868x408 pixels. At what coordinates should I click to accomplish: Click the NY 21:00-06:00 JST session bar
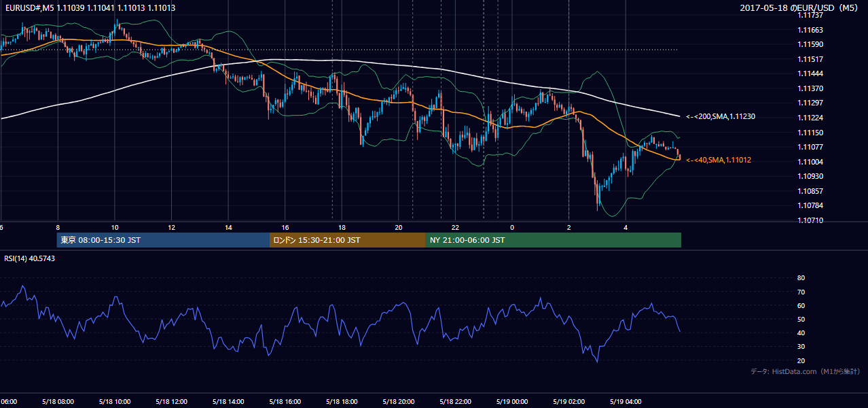553,240
